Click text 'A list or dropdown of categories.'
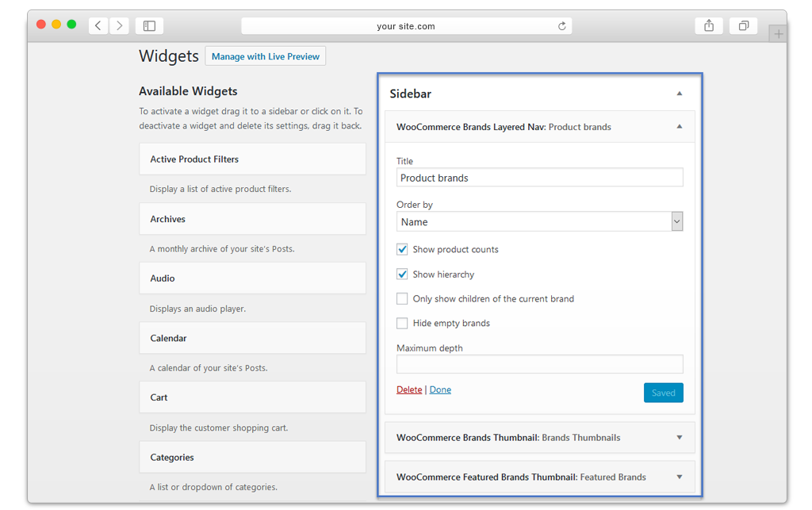 click(x=213, y=487)
